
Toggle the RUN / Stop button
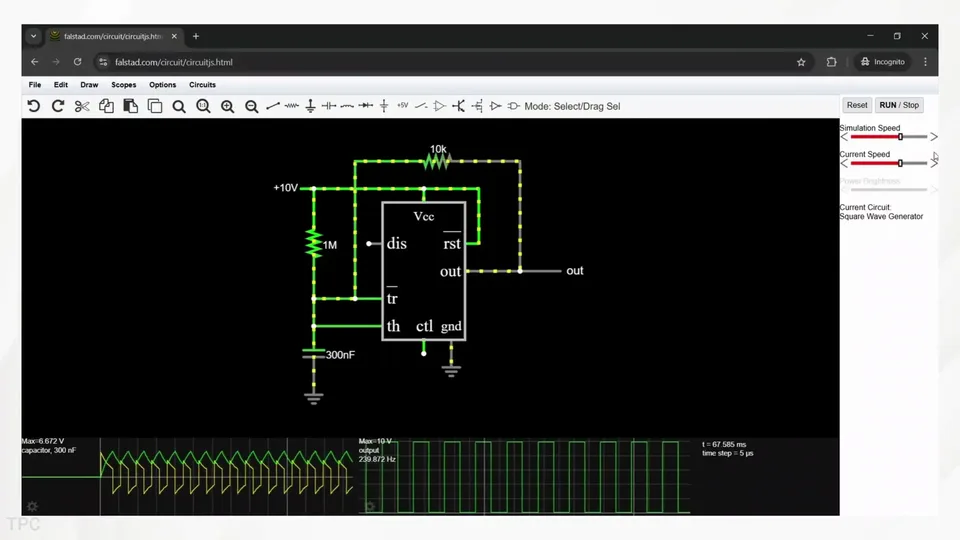899,105
